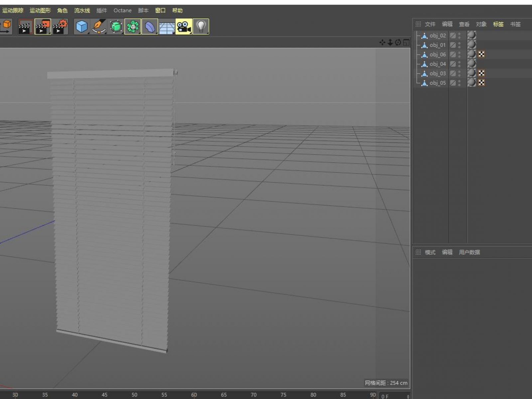Image resolution: width=532 pixels, height=399 pixels.
Task: Click the polygon icon of obj_01
Action: coord(424,45)
